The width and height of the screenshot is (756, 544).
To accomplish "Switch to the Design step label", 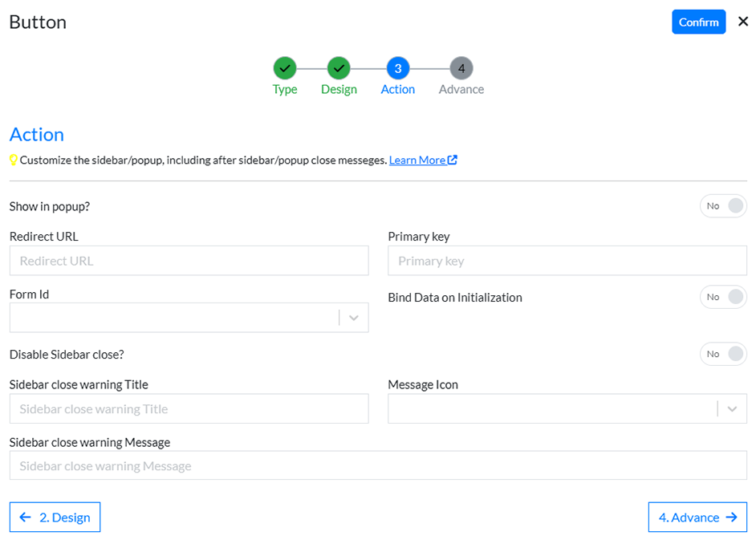I will [x=338, y=89].
